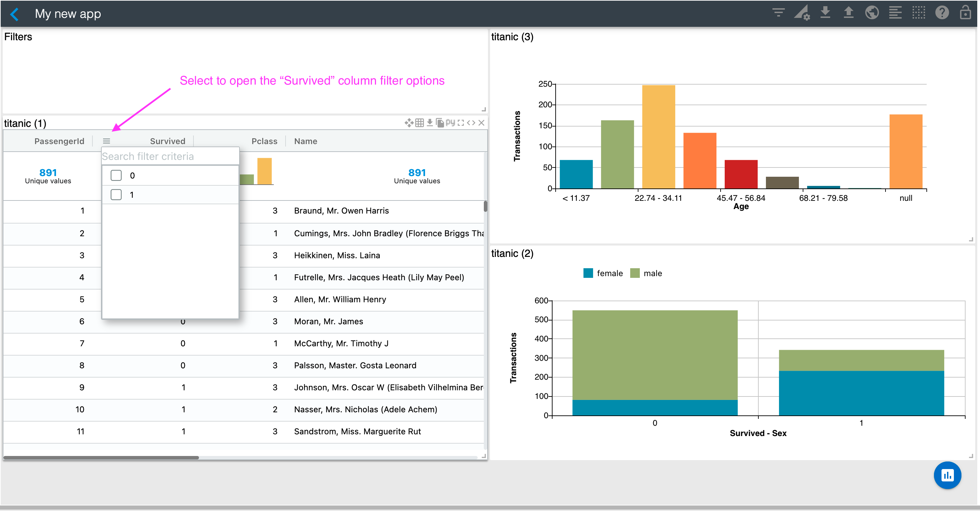Click the PassengerId column header
This screenshot has width=980, height=511.
(x=59, y=141)
